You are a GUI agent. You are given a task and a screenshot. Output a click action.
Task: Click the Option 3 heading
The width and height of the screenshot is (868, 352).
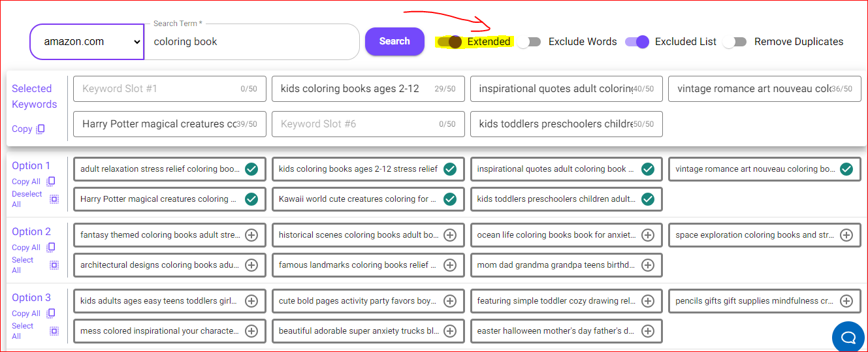31,298
